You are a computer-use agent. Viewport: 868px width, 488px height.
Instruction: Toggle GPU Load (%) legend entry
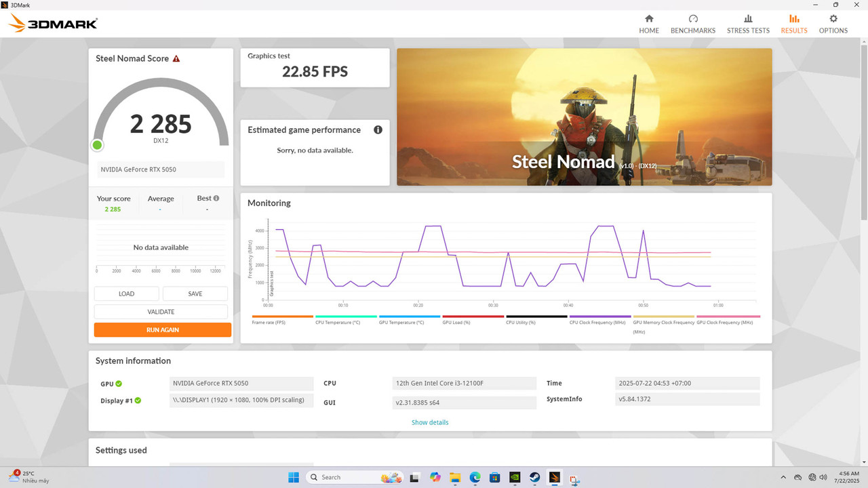coord(473,319)
